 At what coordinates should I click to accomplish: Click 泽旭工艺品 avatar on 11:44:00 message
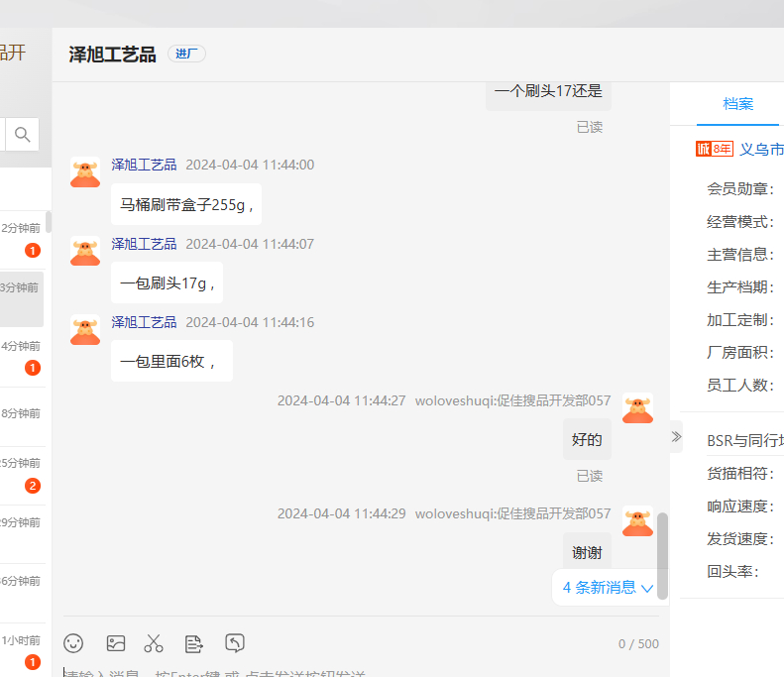click(x=85, y=172)
